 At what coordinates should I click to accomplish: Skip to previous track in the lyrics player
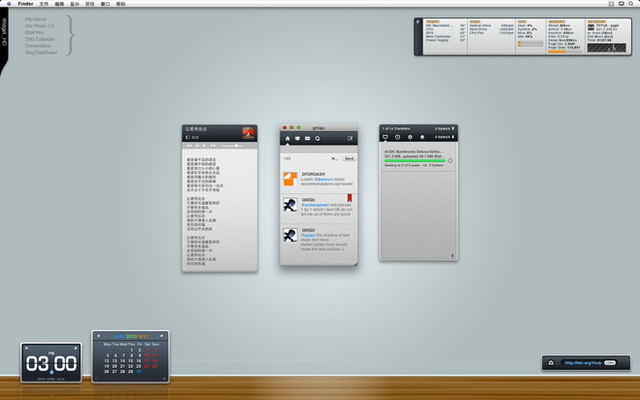click(189, 146)
